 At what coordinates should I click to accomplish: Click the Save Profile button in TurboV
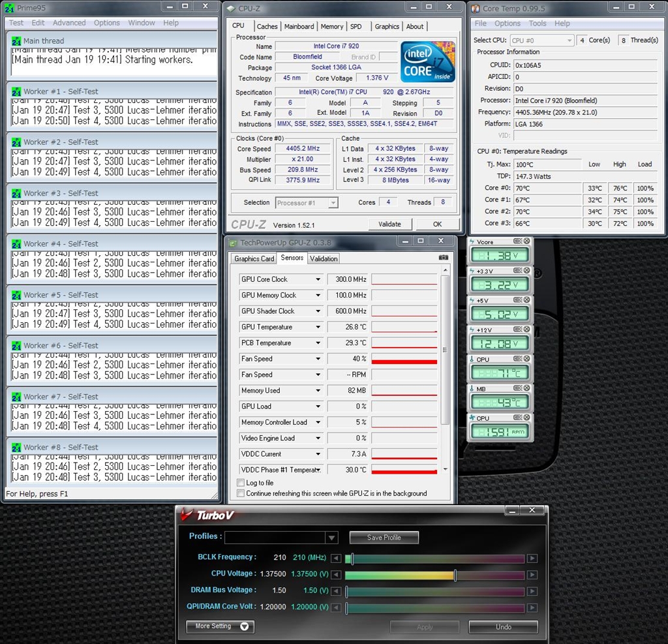click(384, 538)
